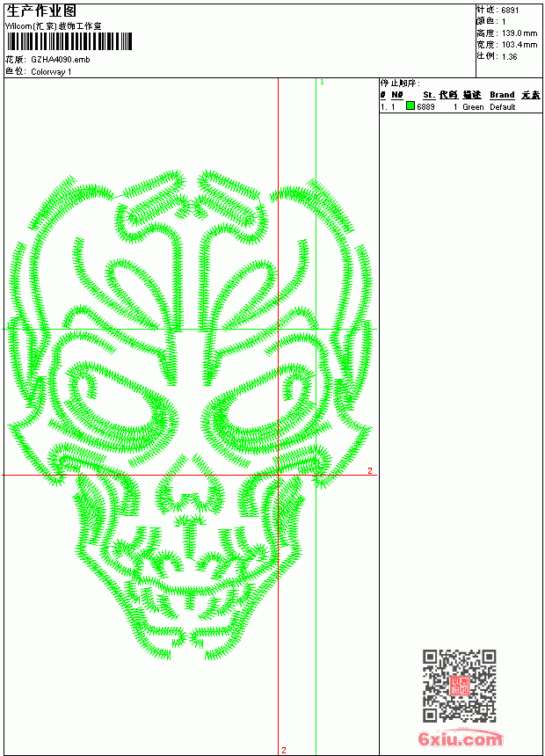Click the stitch count value 6891

point(510,11)
